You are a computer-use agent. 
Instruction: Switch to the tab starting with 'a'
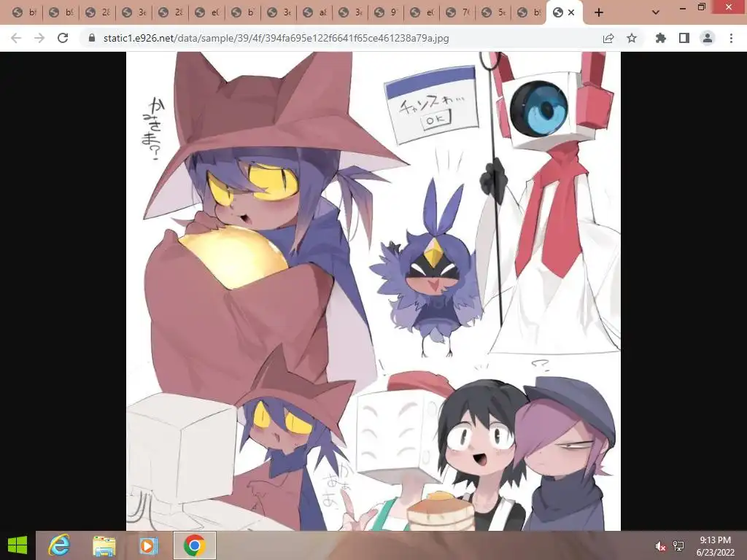pos(314,13)
